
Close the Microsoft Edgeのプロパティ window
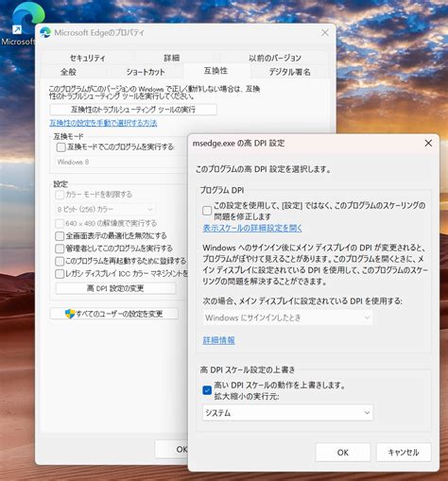(325, 33)
